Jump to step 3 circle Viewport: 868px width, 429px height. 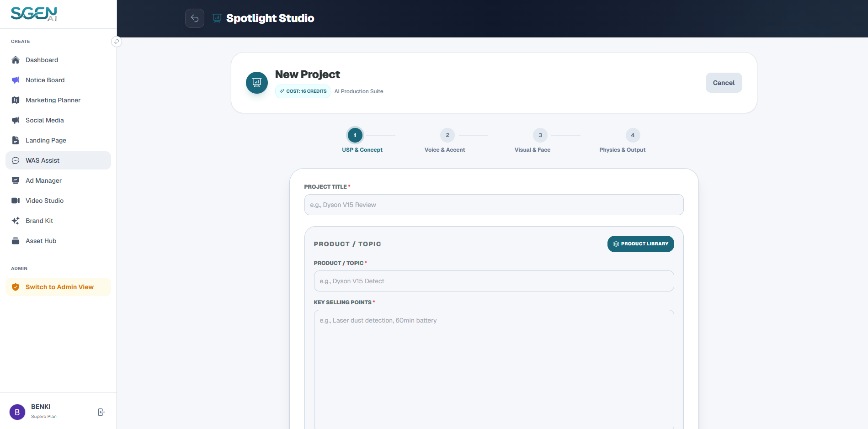(540, 135)
